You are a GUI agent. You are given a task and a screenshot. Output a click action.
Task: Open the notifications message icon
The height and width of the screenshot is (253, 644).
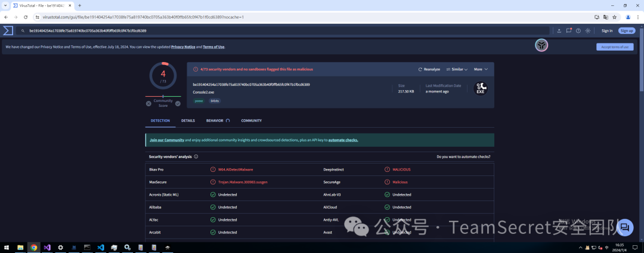pyautogui.click(x=569, y=30)
